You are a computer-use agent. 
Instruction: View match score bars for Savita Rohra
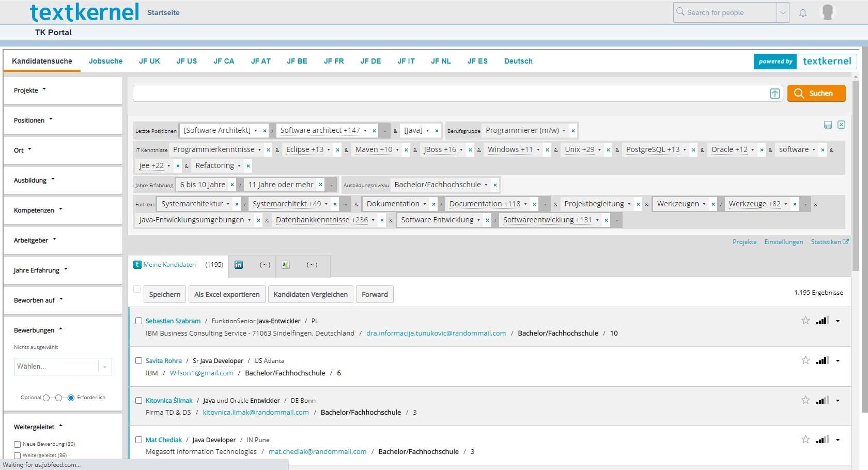[x=823, y=360]
